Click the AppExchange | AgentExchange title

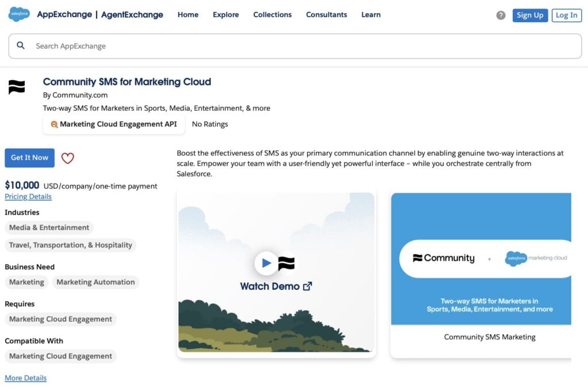coord(100,14)
